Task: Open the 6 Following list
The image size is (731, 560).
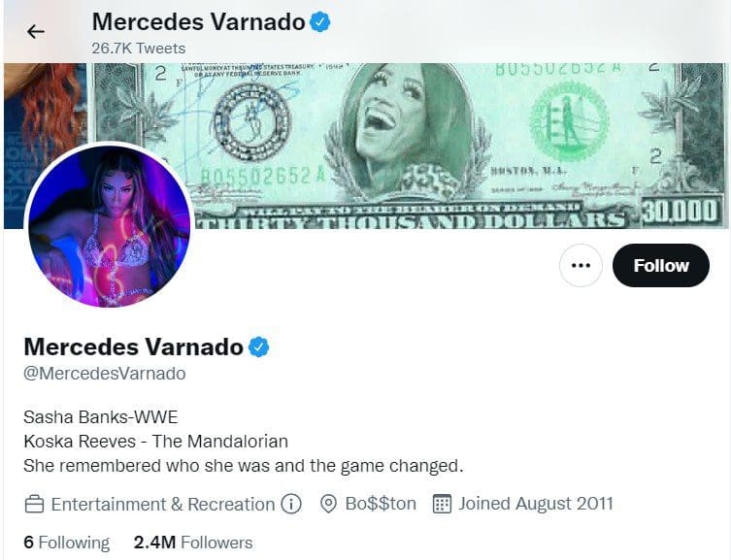Action: pyautogui.click(x=67, y=543)
